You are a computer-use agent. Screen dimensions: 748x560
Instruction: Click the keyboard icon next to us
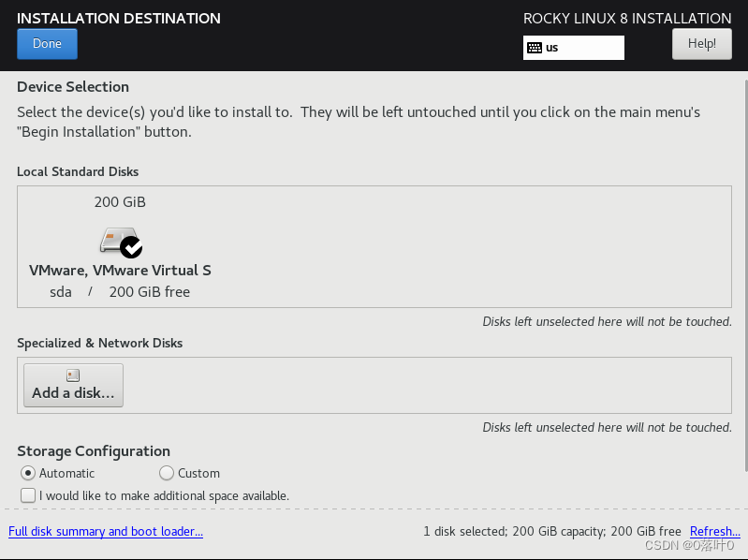[x=535, y=48]
